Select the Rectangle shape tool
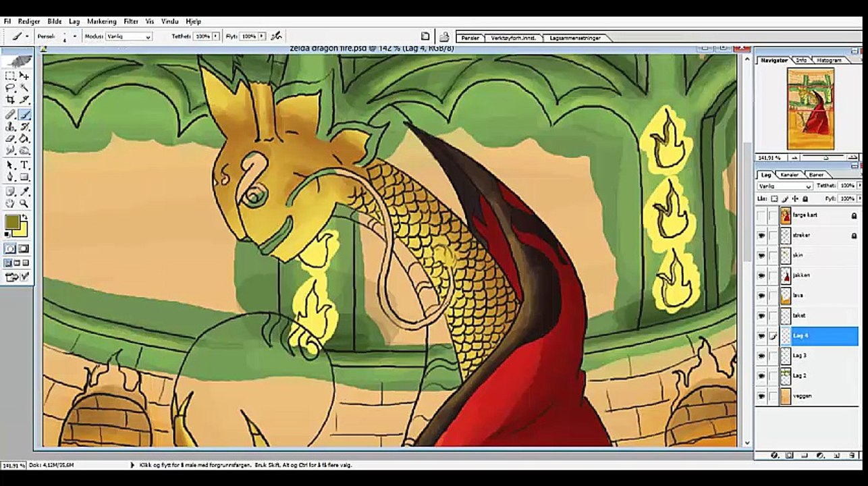This screenshot has width=868, height=486. click(24, 177)
